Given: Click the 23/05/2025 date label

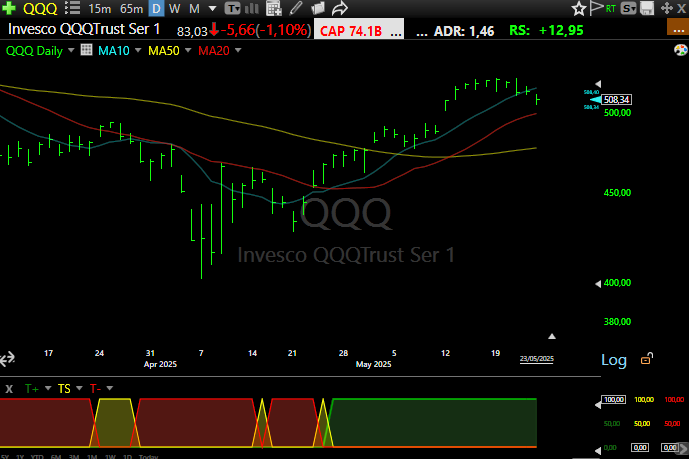Looking at the screenshot, I should click(537, 359).
